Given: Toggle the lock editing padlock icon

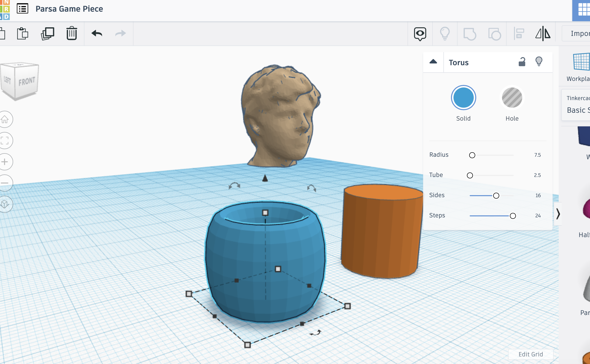Looking at the screenshot, I should tap(522, 62).
